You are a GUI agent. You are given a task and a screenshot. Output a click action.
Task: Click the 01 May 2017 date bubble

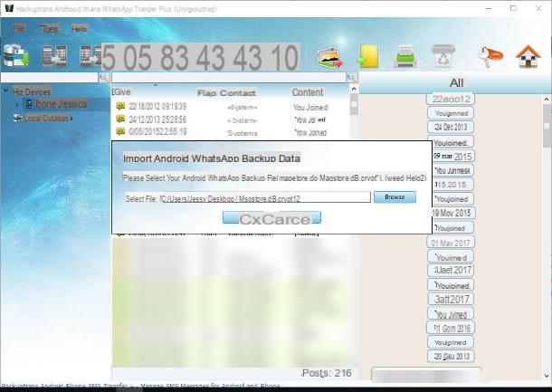click(x=451, y=243)
